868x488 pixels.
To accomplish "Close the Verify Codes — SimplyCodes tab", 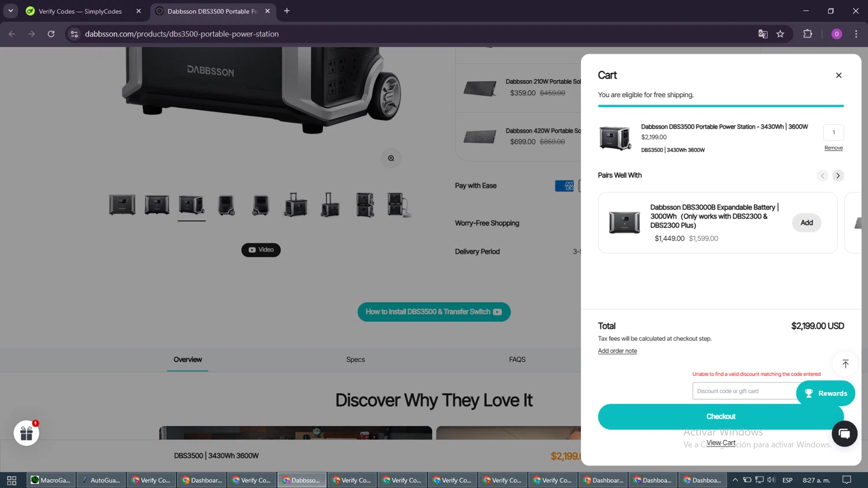I will click(x=138, y=11).
